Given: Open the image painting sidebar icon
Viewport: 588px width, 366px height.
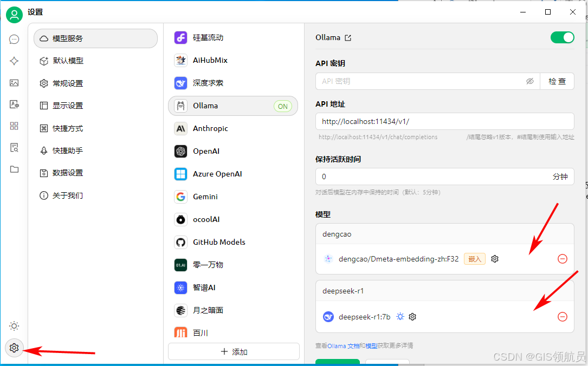Looking at the screenshot, I should point(14,83).
